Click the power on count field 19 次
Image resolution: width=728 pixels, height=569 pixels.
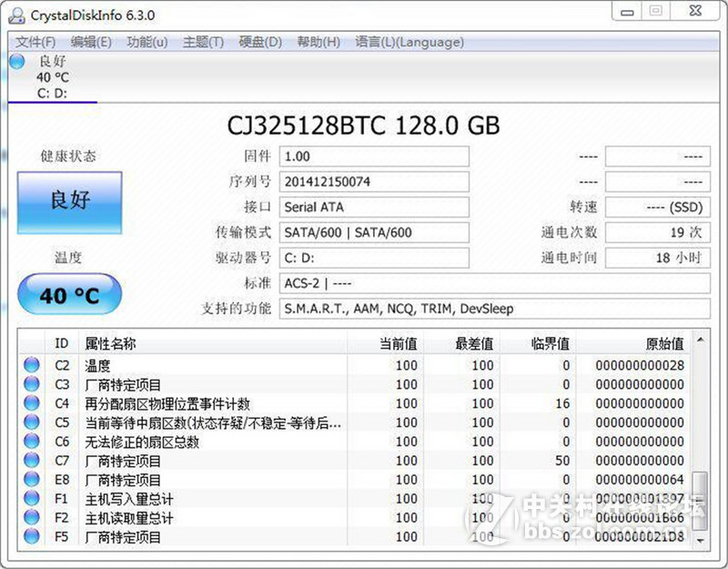[658, 232]
